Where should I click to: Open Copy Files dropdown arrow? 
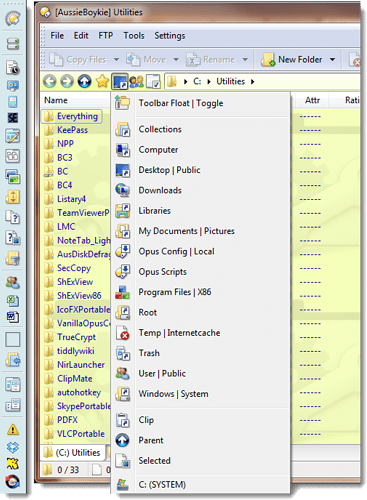coord(116,60)
